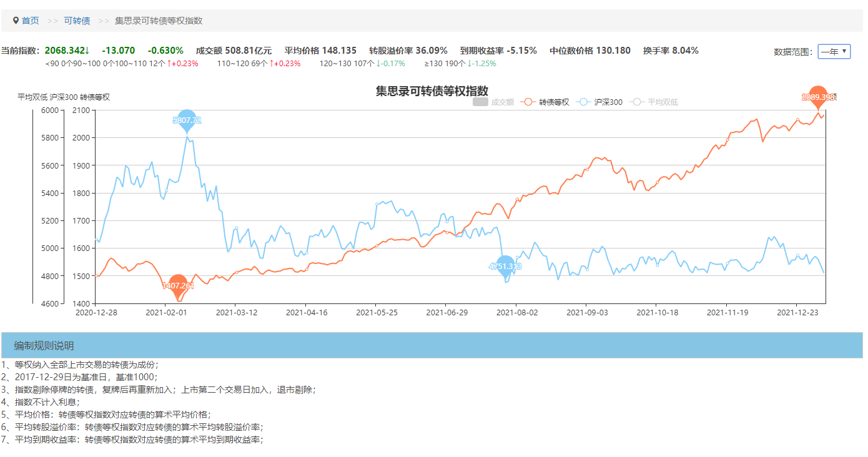Screen dimensions: 868x457
Task: Click the 编制规则说明 section header
Action: point(44,346)
